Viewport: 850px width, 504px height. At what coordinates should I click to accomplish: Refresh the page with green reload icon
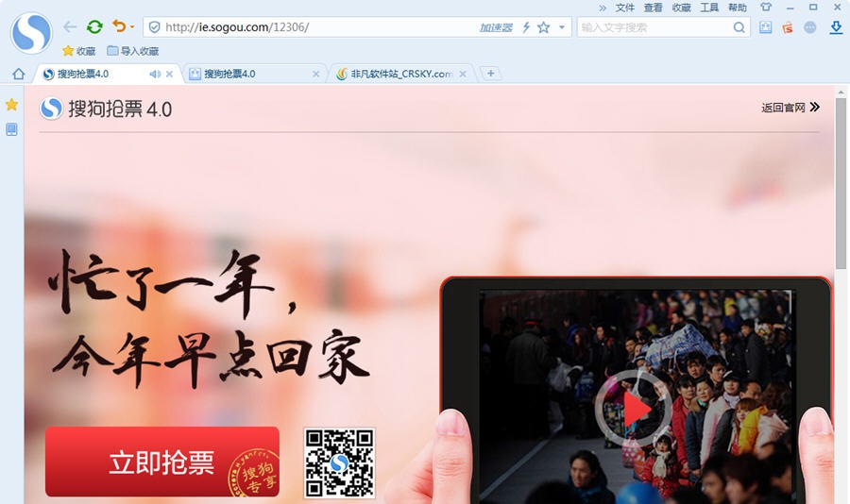[x=94, y=26]
